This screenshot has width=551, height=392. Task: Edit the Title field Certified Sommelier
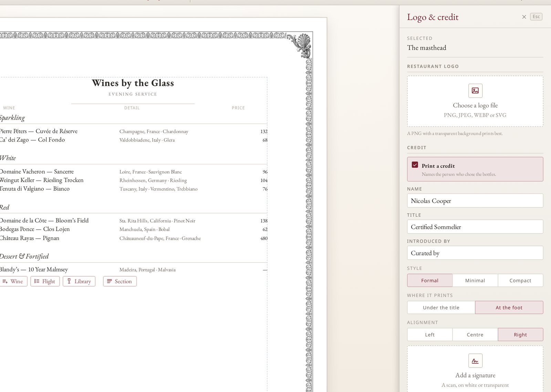pyautogui.click(x=475, y=227)
